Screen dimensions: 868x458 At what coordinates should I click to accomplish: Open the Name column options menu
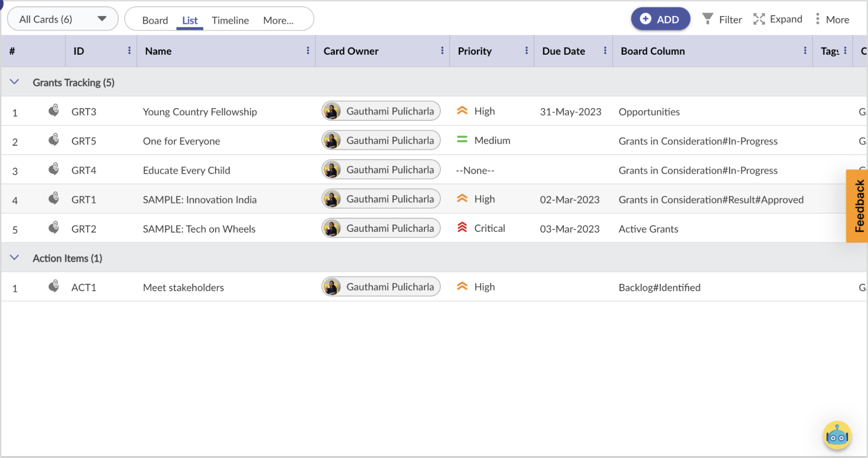(x=308, y=51)
